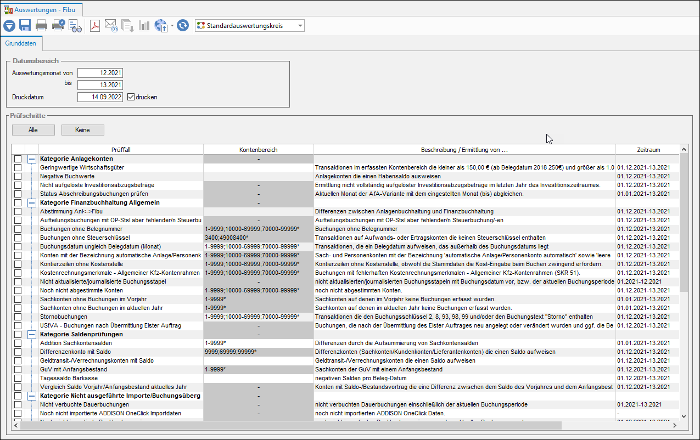Select Buchungsdatum ungleich Belegdatum (Monat) row
Image resolution: width=700 pixels, height=440 pixels.
click(346, 247)
